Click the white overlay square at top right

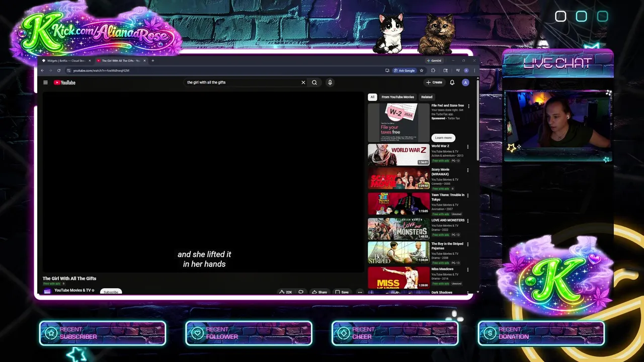click(x=560, y=17)
